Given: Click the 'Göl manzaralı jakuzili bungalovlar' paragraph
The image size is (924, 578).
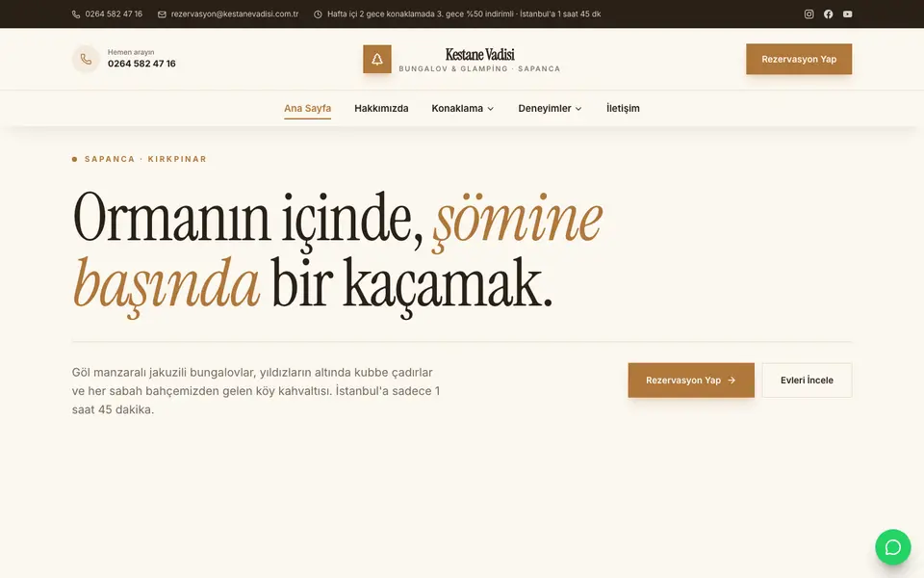Looking at the screenshot, I should (256, 391).
